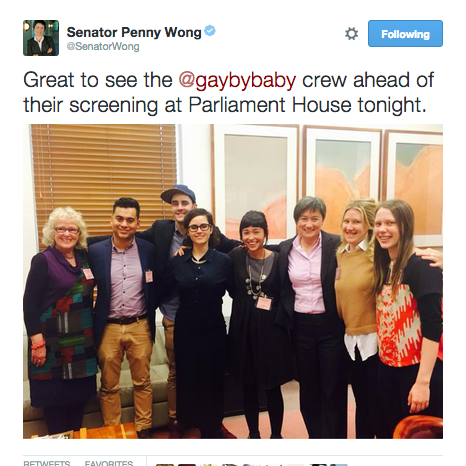Open the third yellowish user avatar
The width and height of the screenshot is (466, 466).
(x=209, y=465)
